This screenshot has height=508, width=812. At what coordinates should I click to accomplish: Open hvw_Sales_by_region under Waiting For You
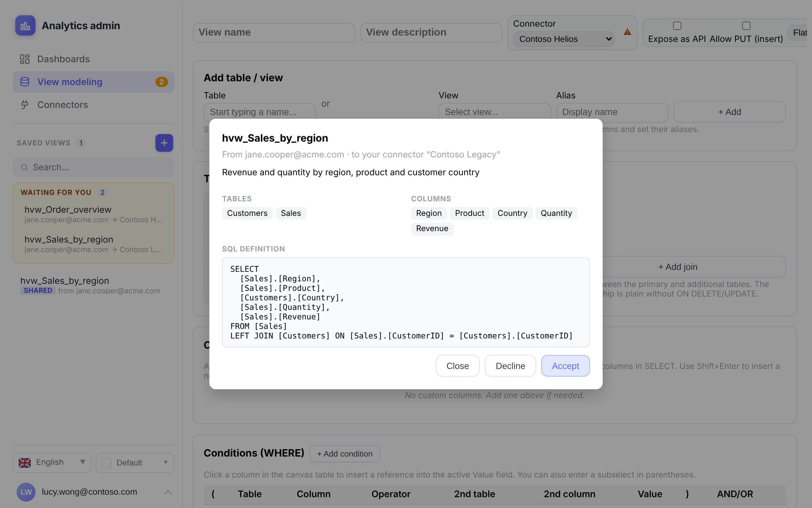(x=94, y=244)
